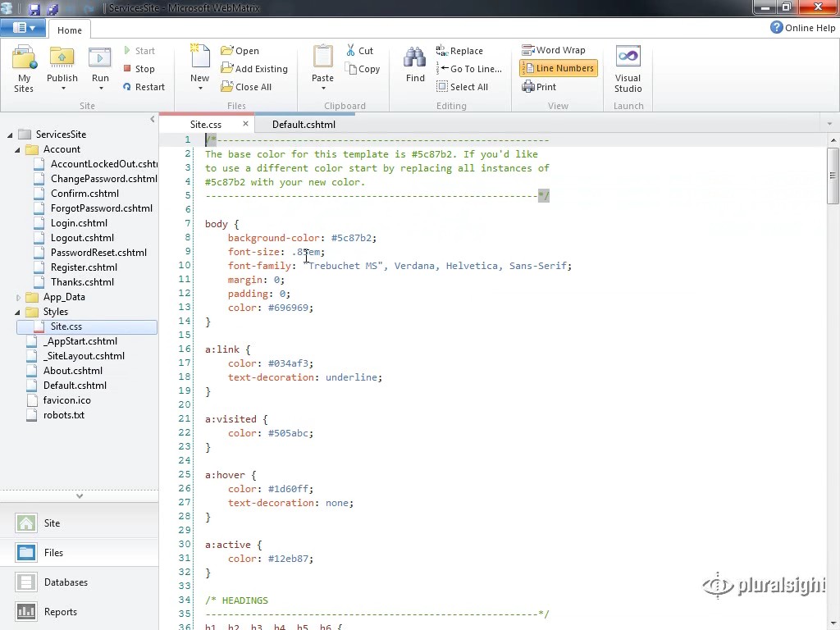Viewport: 840px width, 630px height.
Task: Open the editor tab list dropdown
Action: (829, 124)
